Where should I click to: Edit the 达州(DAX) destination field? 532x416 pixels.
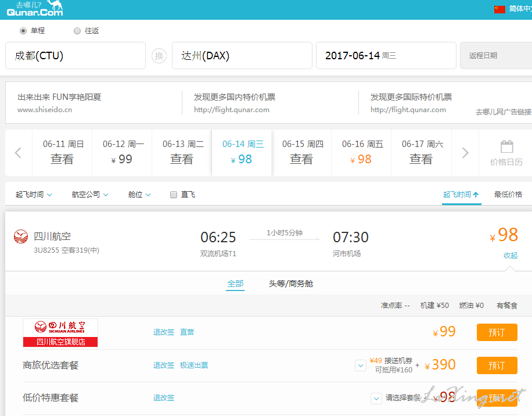pos(242,56)
